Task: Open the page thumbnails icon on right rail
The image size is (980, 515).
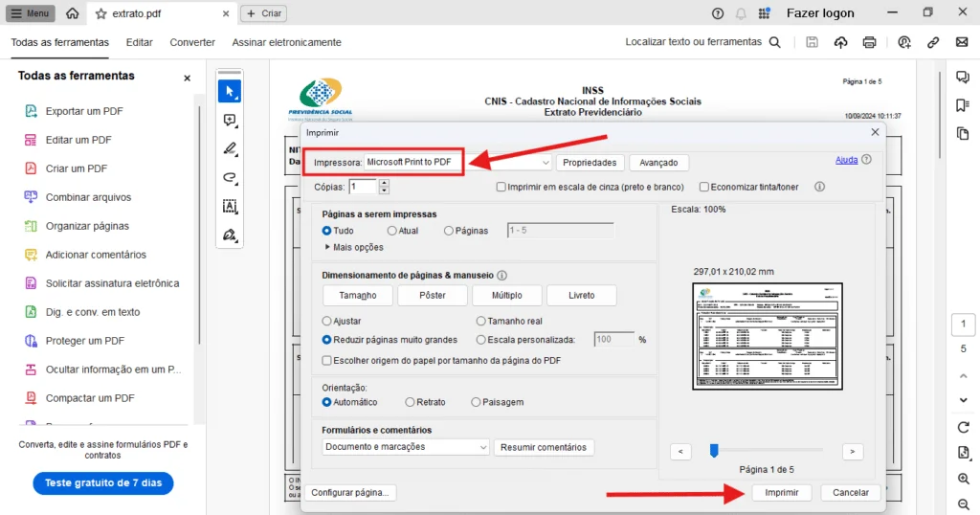Action: coord(963,133)
